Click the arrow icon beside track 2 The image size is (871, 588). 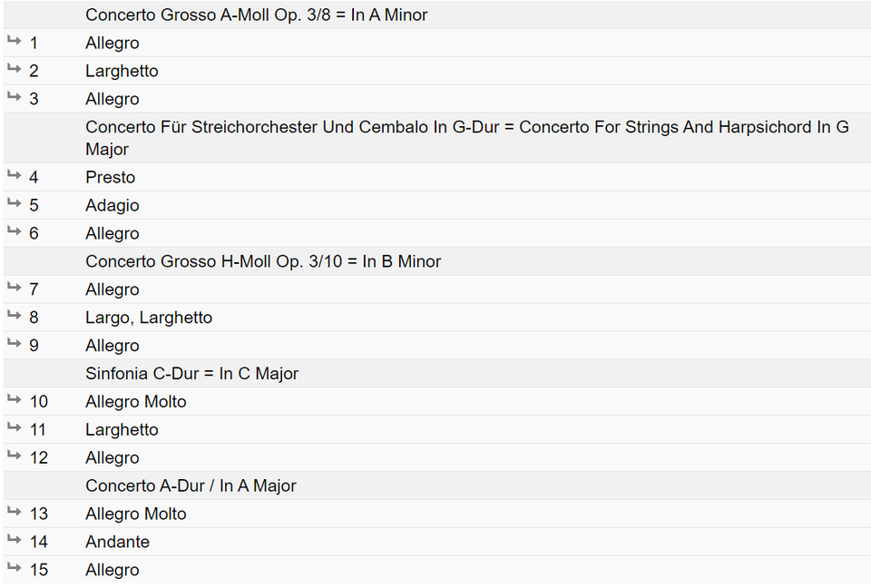click(x=14, y=68)
